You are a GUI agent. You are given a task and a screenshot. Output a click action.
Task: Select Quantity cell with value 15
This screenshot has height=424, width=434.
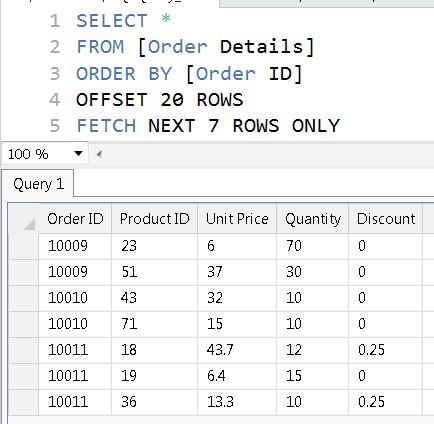click(313, 376)
